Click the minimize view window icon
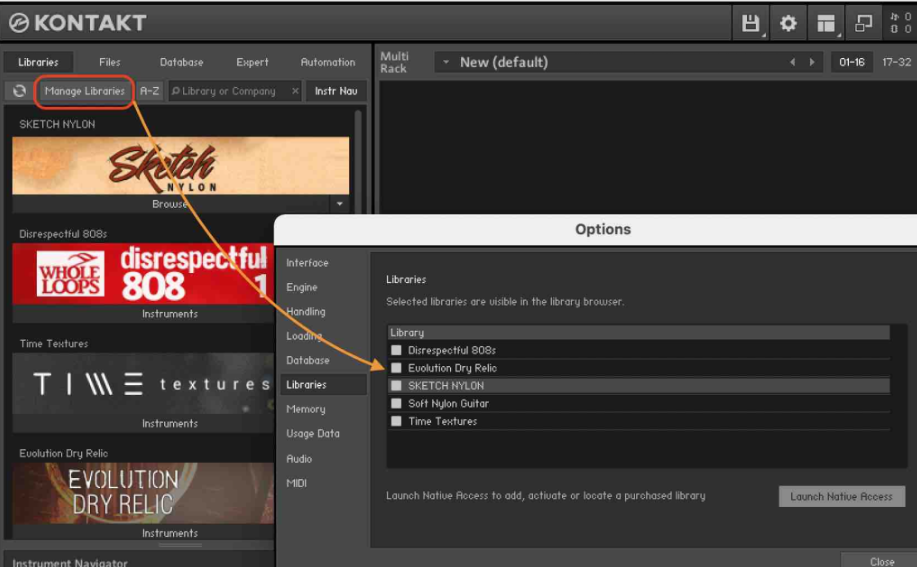The image size is (917, 567). pos(863,23)
